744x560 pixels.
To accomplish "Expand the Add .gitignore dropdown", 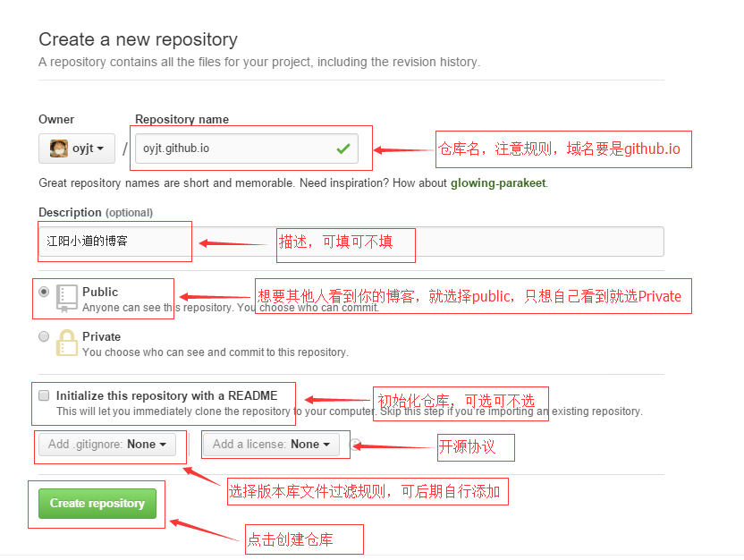I will click(107, 445).
